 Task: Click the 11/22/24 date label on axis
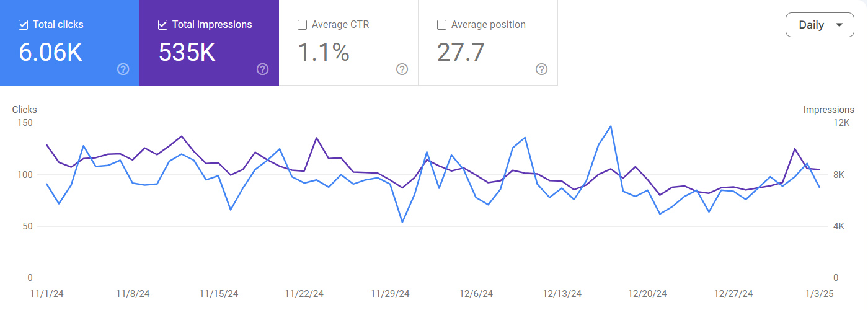coord(304,293)
